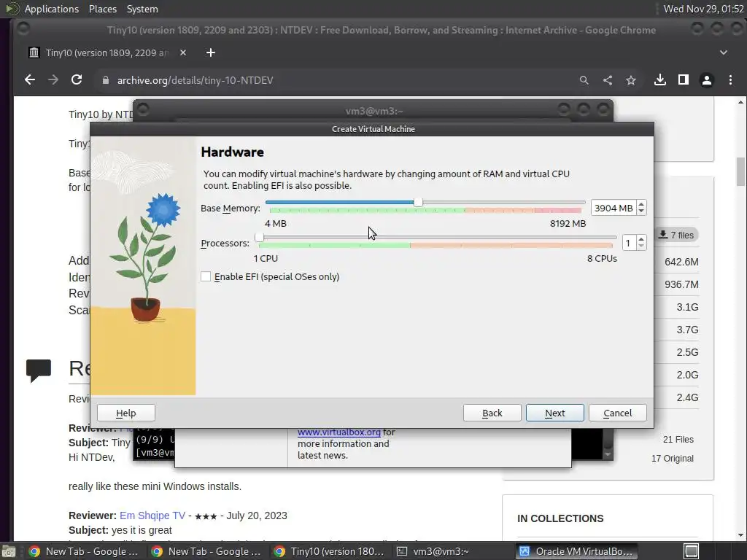Click the page's vertical scrollbar thumb
This screenshot has height=560, width=747.
pyautogui.click(x=741, y=171)
